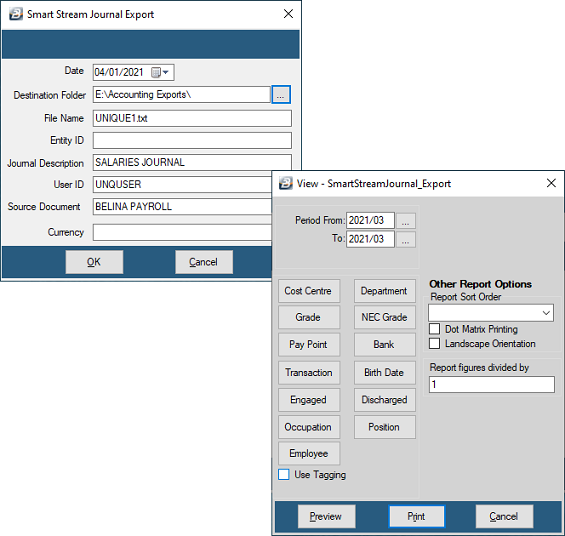
Task: Click the Smart Stream Journal Export title icon
Action: click(16, 14)
